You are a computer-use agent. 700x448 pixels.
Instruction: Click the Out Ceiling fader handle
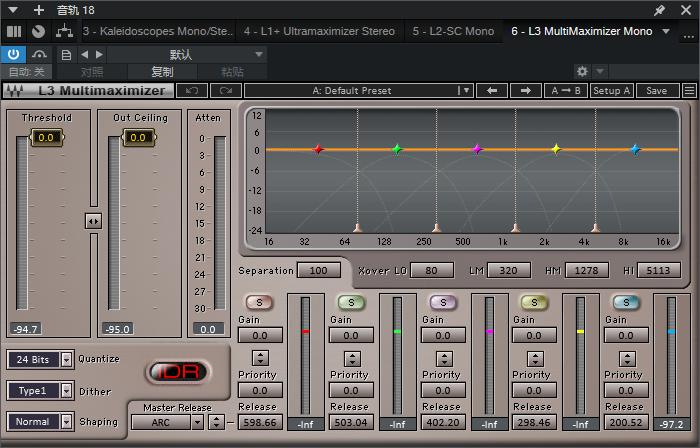pyautogui.click(x=138, y=137)
